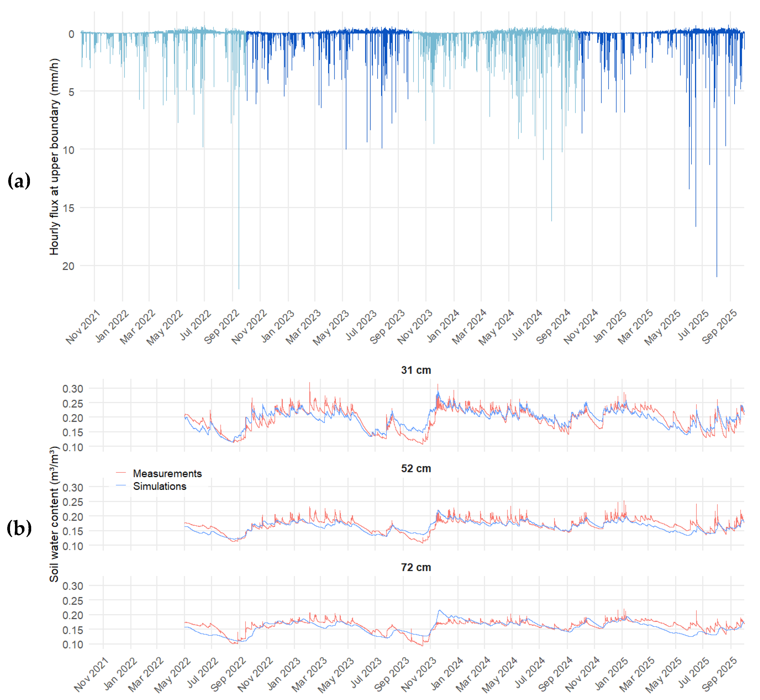The image size is (760, 700).
Task: Click the y-axis value 10 on the flux chart
Action: pos(68,150)
